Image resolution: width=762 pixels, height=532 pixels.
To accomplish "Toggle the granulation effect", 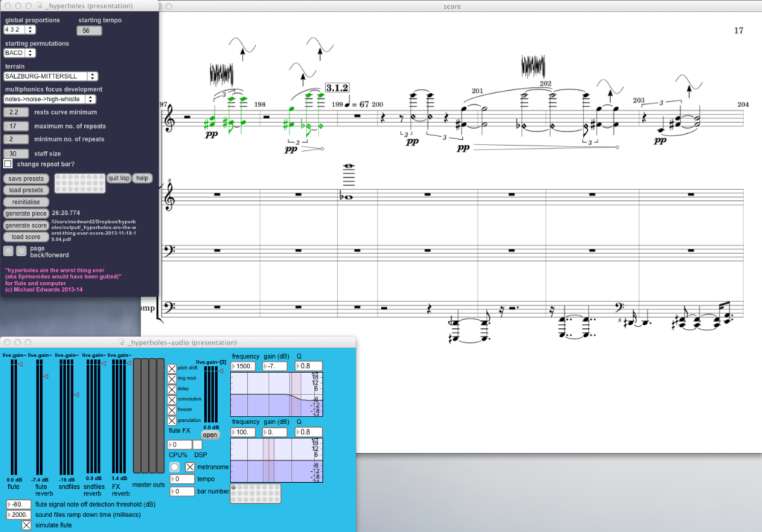I will point(172,420).
